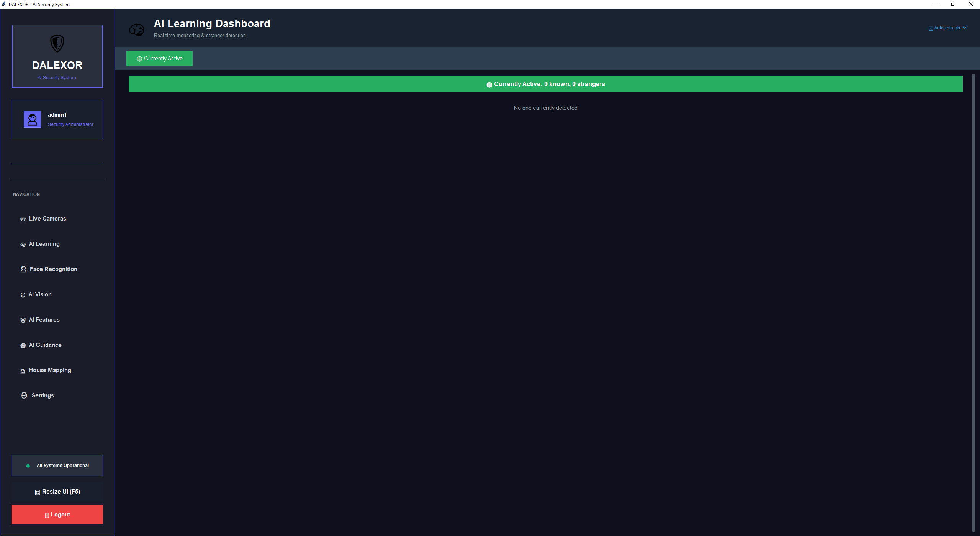Click the Face Recognition person icon

(23, 269)
